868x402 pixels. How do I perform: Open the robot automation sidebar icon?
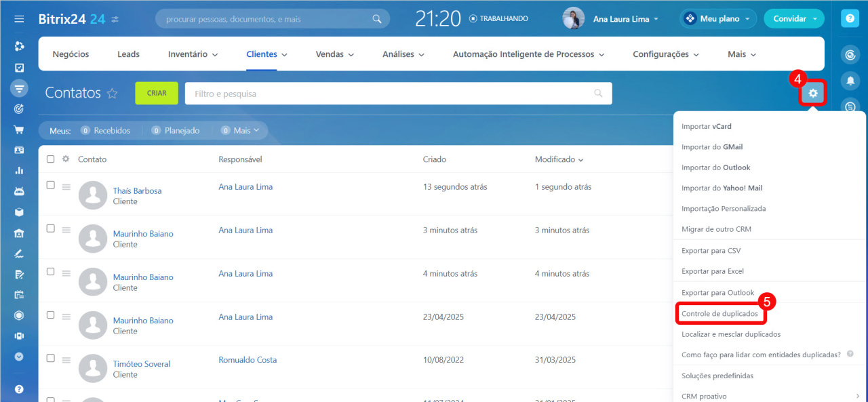click(19, 191)
